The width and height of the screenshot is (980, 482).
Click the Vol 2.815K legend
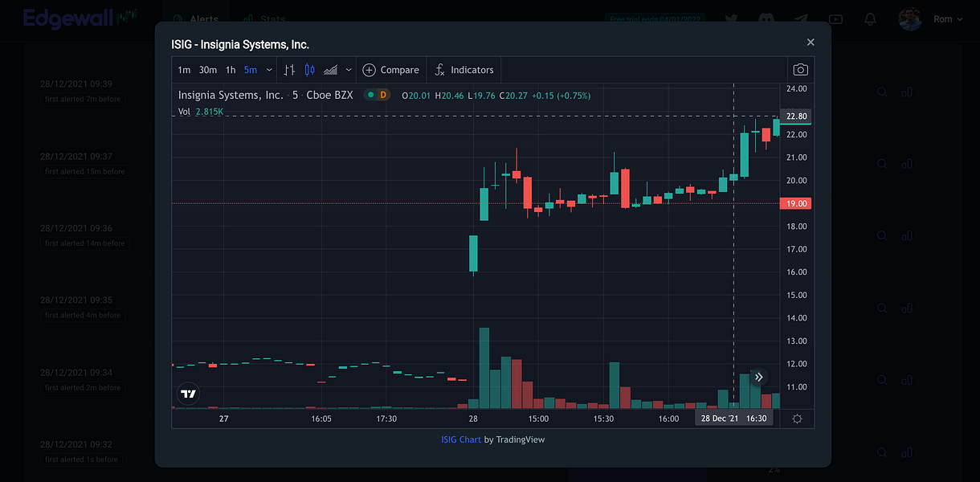coord(201,112)
